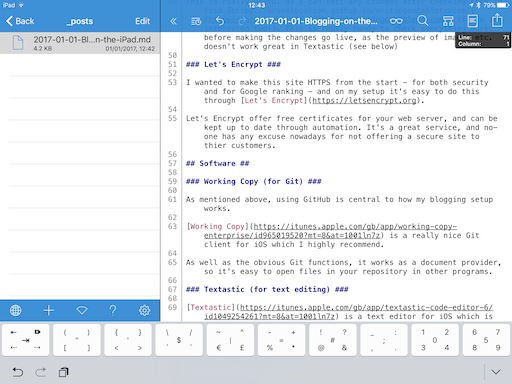The height and width of the screenshot is (384, 512).
Task: Open search with the magnifier icon
Action: pos(422,21)
